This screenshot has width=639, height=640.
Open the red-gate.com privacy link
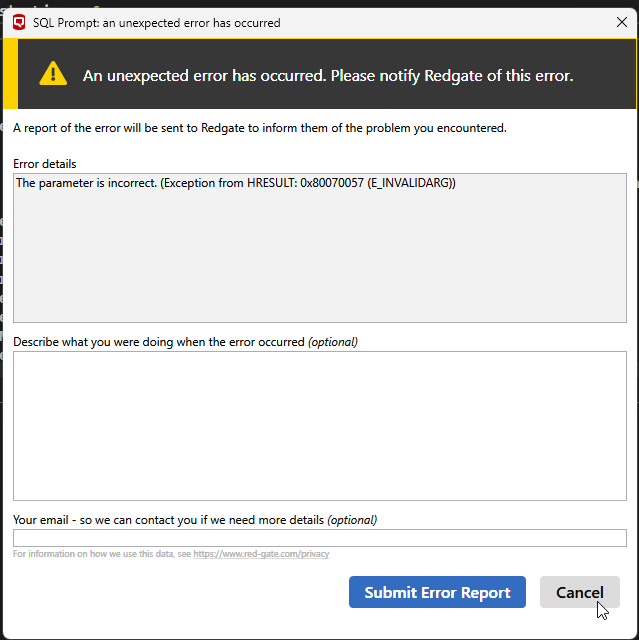[x=261, y=554]
